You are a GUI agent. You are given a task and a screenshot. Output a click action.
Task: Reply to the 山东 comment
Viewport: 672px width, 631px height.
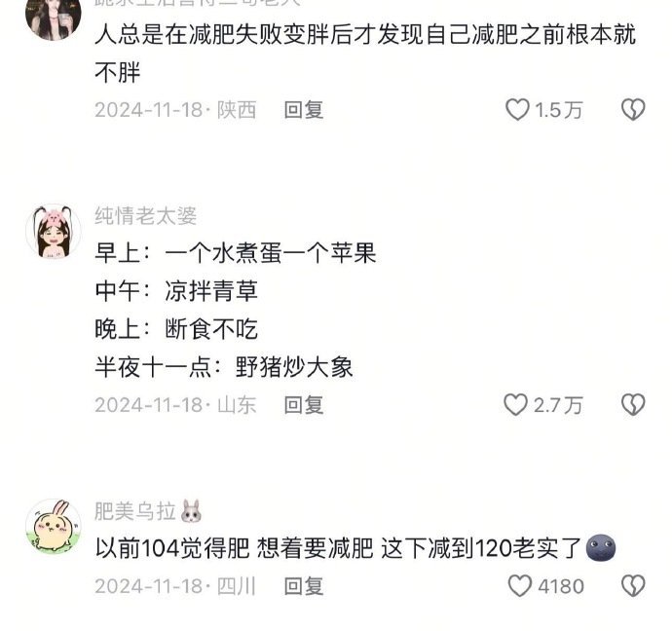coord(304,405)
